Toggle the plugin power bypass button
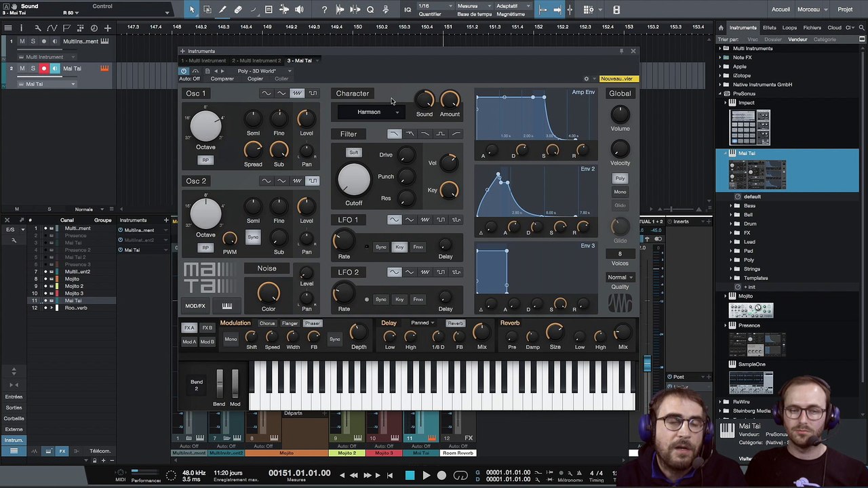The height and width of the screenshot is (488, 868). 184,70
